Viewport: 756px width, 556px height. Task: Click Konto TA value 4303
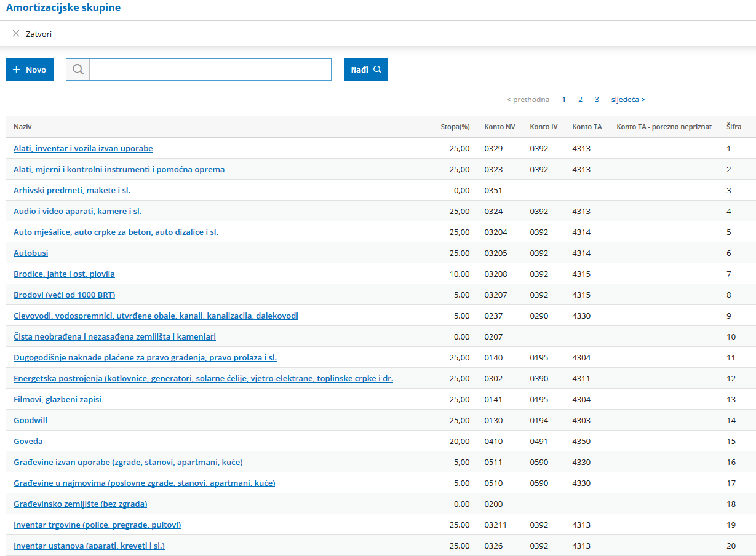pyautogui.click(x=581, y=420)
